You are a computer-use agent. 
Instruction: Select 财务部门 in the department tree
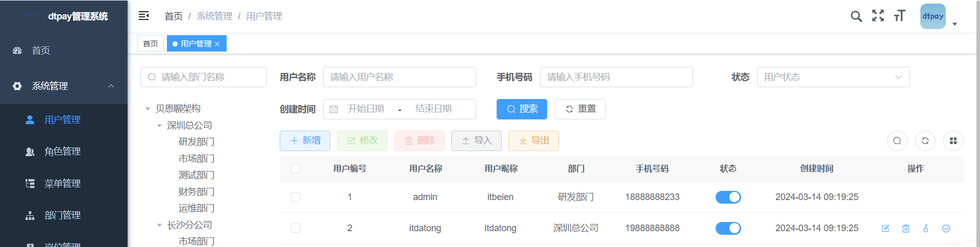coord(197,192)
